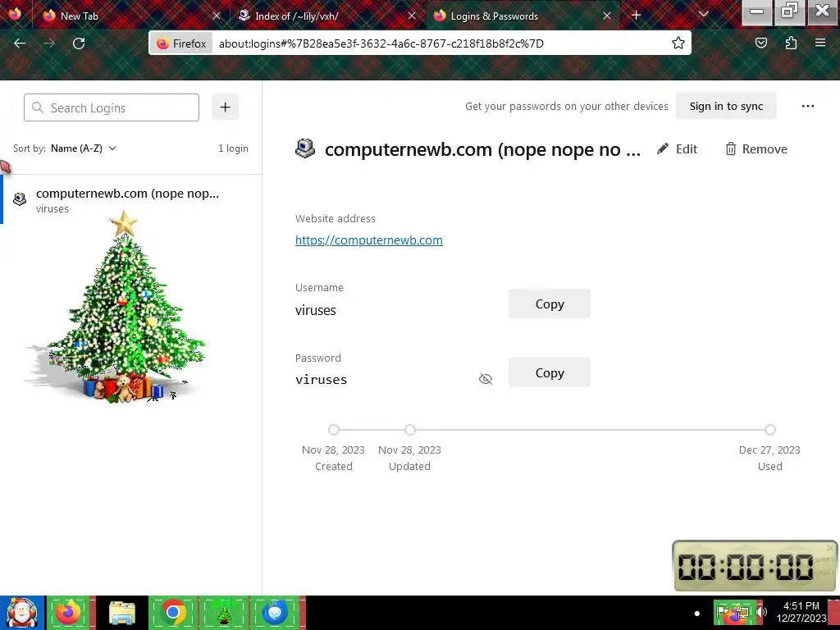The height and width of the screenshot is (630, 840).
Task: Close the New Tab tab
Action: [217, 16]
